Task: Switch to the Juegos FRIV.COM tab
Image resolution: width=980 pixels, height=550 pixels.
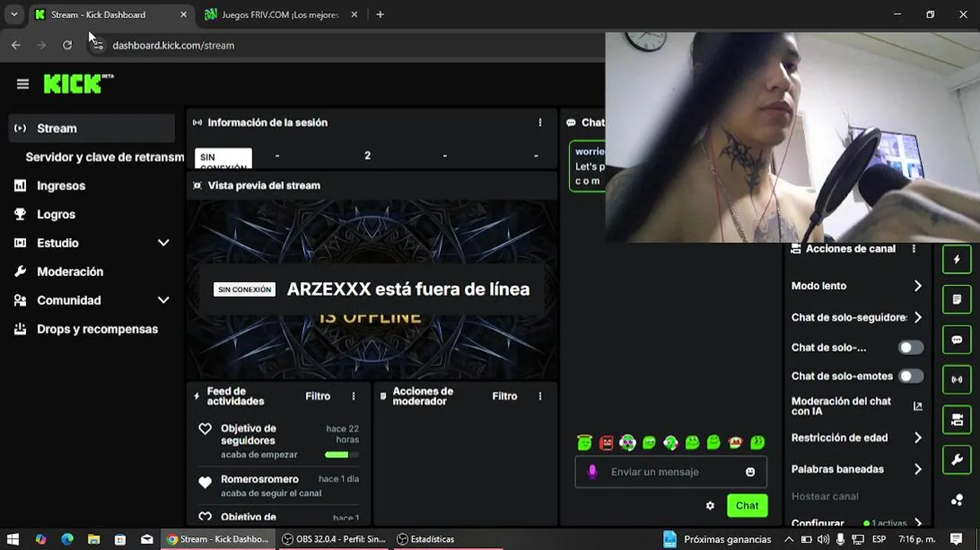Action: pos(281,15)
